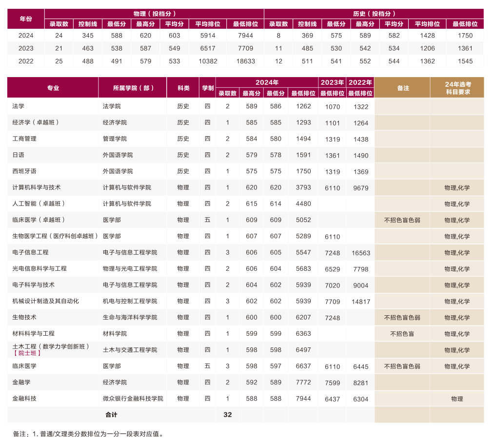Select 经济学(卓越班) major
The image size is (493, 448).
click(36, 122)
